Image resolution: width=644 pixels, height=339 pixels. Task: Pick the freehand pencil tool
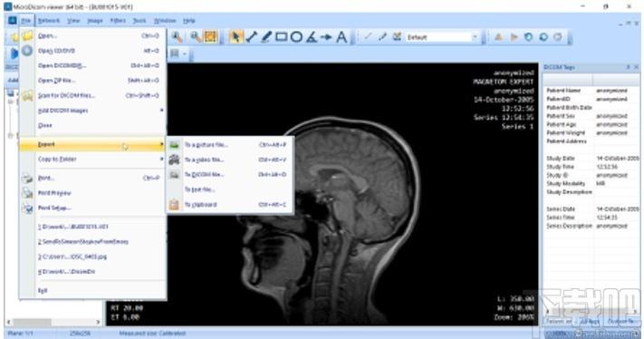pyautogui.click(x=266, y=37)
